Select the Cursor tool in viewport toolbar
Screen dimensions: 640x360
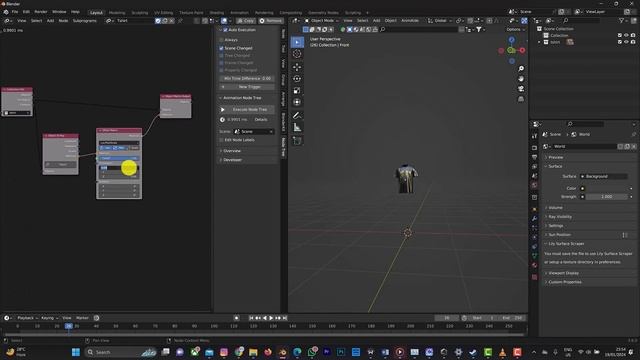(297, 54)
